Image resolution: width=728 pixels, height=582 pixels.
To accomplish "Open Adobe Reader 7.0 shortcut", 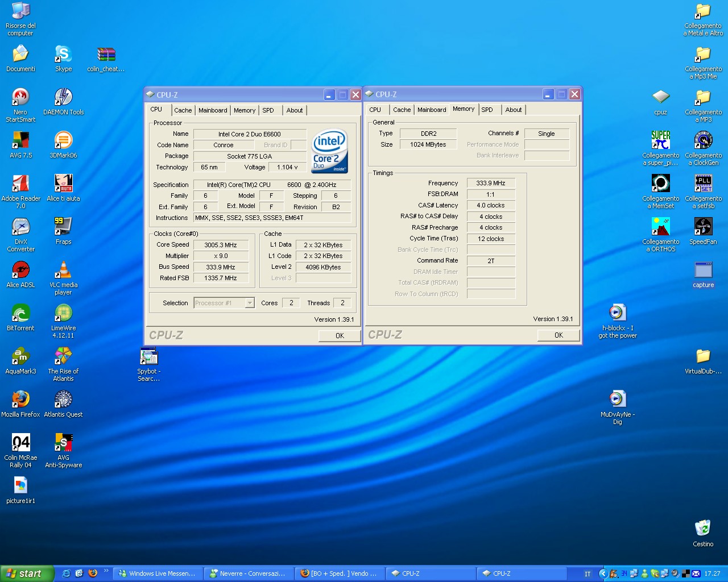I will point(20,184).
